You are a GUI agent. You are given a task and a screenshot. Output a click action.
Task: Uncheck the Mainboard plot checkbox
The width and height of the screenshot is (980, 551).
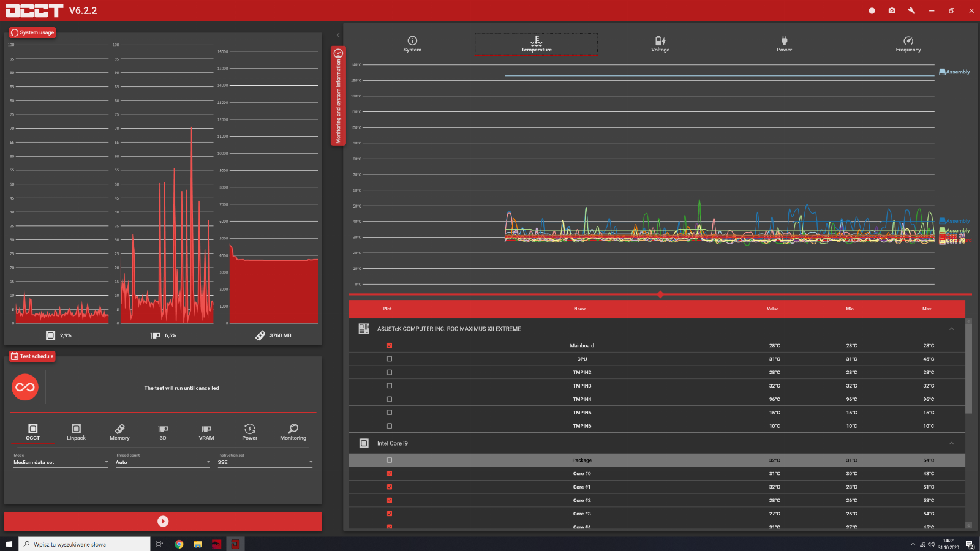[390, 345]
